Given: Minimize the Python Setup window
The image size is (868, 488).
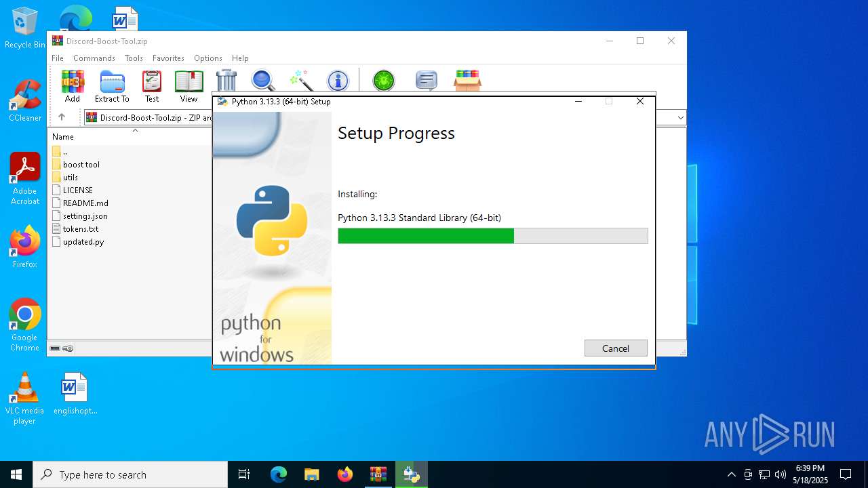Looking at the screenshot, I should point(578,102).
